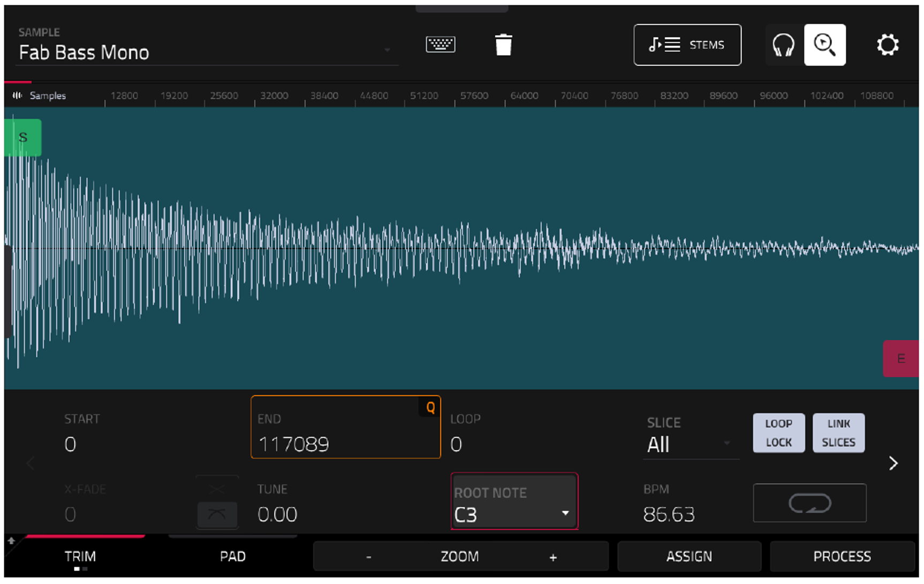Screen dimensions: 924x584
Task: Open settings gear icon
Action: point(887,45)
